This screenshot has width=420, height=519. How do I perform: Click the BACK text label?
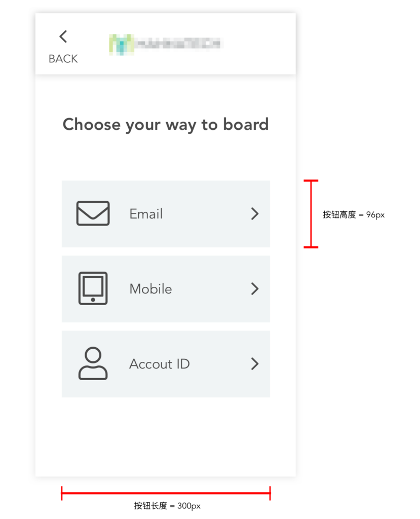[63, 59]
